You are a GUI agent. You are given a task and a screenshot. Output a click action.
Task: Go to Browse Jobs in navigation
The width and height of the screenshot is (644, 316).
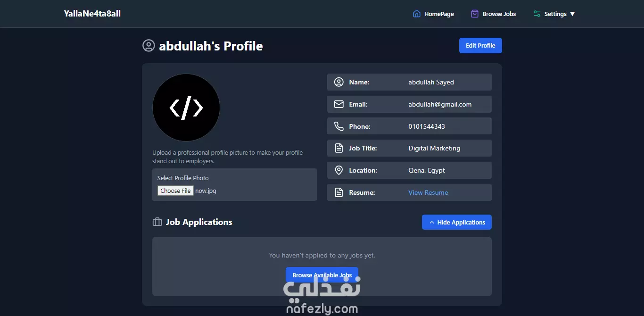(493, 14)
